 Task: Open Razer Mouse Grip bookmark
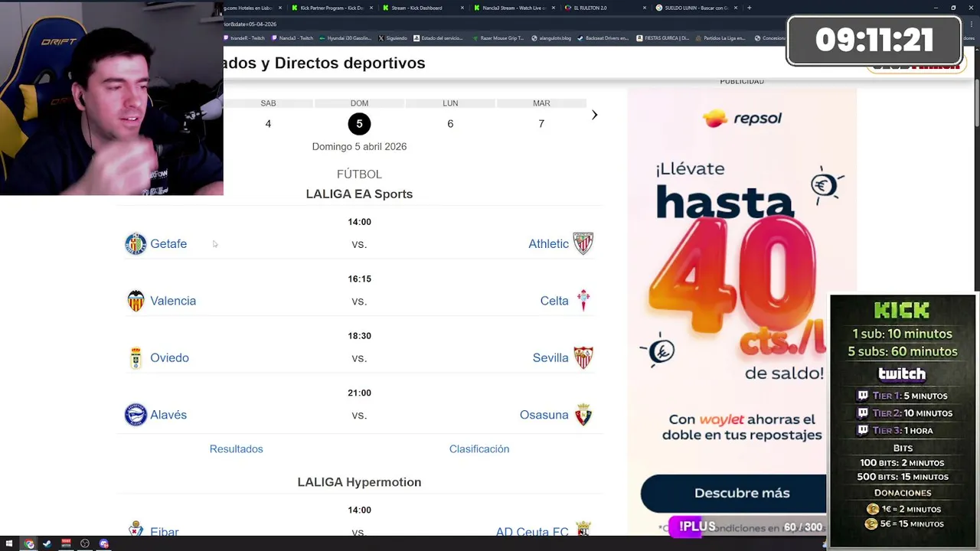click(x=498, y=37)
